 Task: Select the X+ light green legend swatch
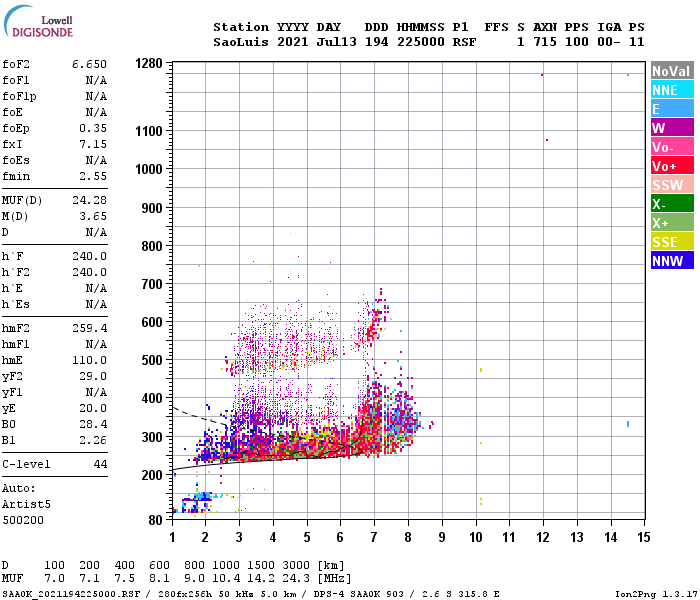[x=672, y=223]
